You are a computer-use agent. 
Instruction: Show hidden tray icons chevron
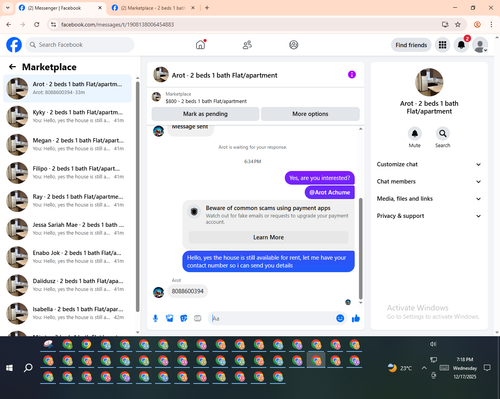[x=424, y=368]
